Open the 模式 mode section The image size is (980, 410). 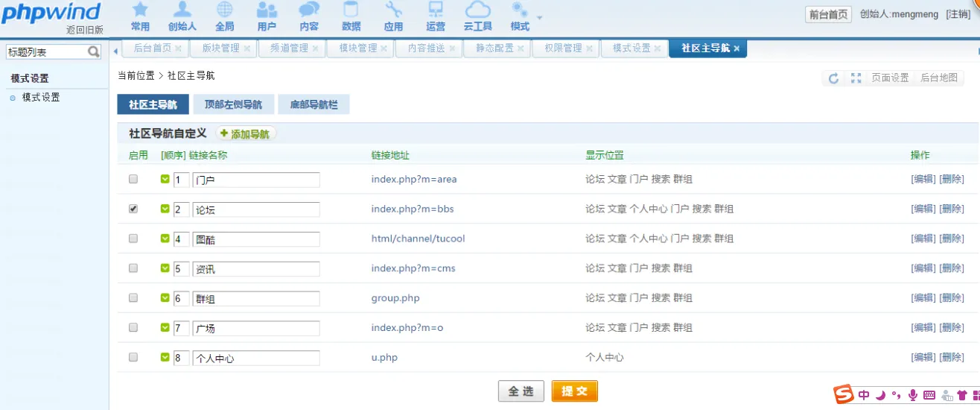pos(520,17)
